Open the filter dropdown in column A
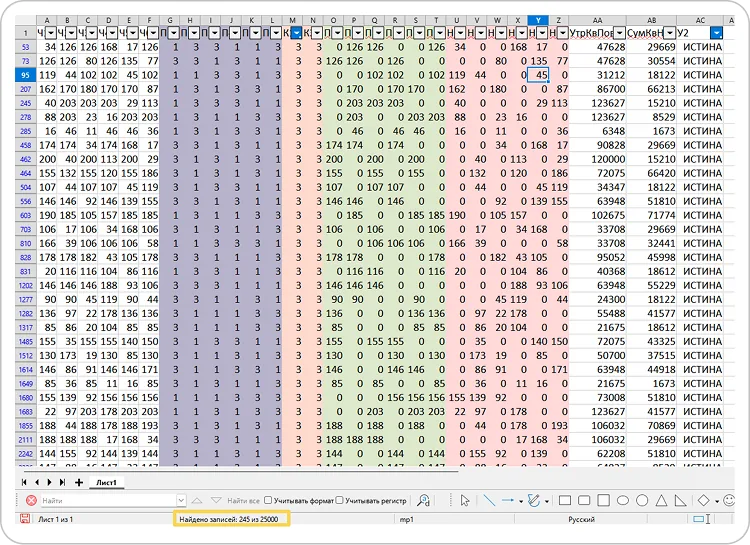Viewport: 750px width, 545px height. tap(50, 33)
